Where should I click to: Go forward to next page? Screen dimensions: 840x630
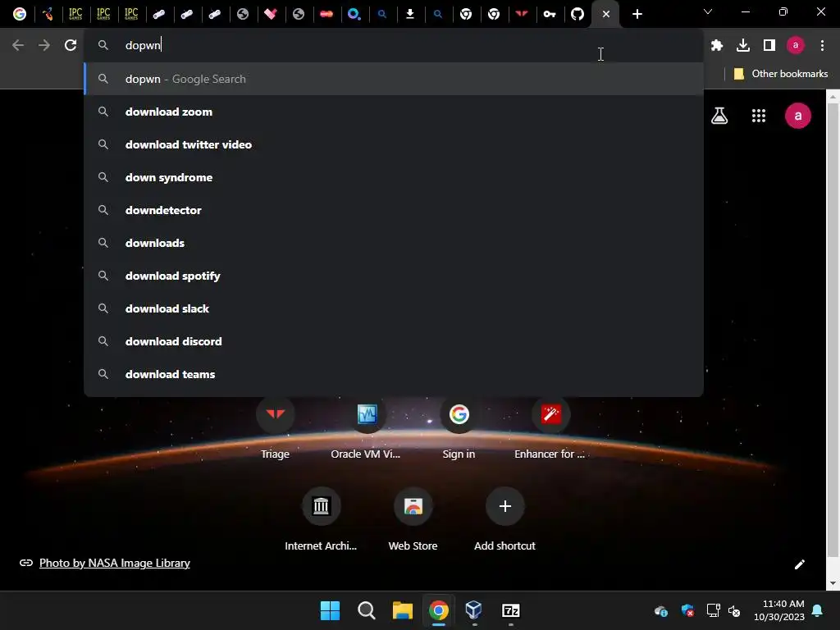[x=44, y=45]
